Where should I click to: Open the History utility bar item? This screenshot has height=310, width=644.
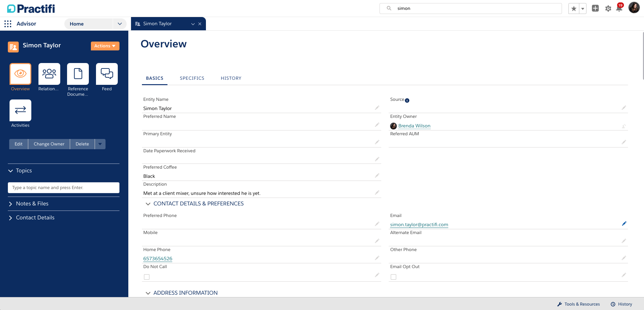point(622,304)
